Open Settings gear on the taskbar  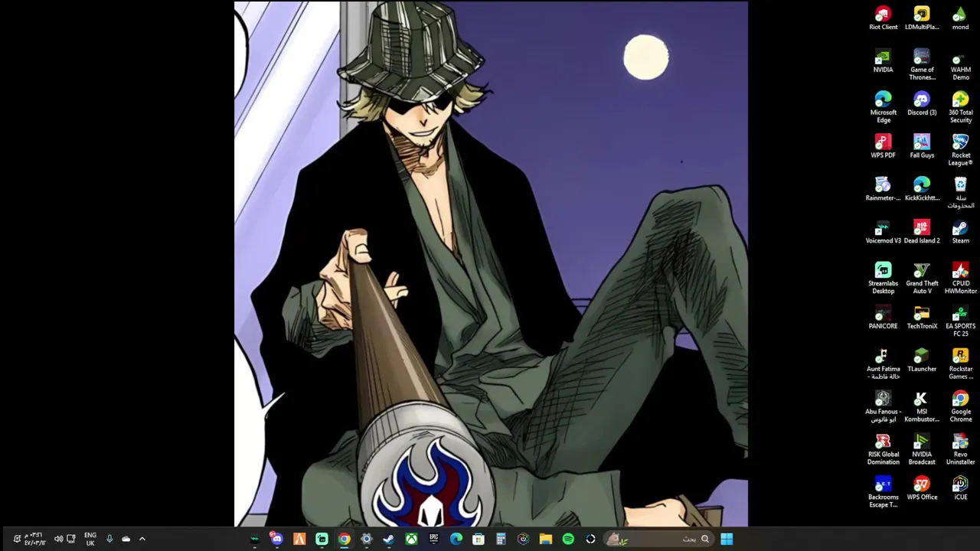click(367, 539)
